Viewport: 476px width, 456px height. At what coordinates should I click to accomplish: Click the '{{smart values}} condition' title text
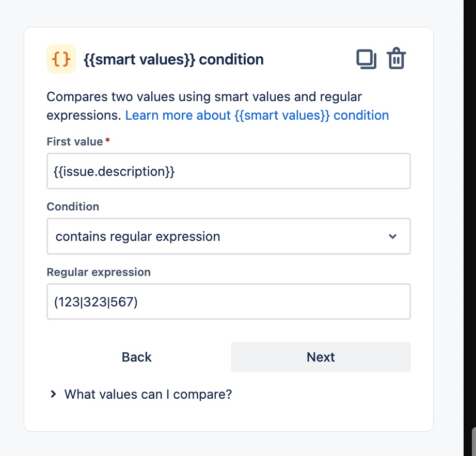172,59
